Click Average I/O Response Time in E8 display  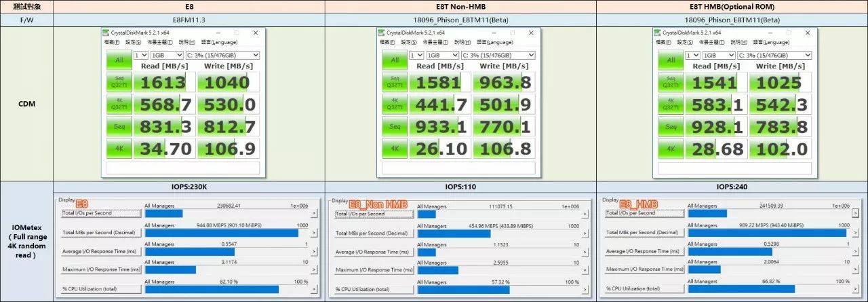[100, 252]
